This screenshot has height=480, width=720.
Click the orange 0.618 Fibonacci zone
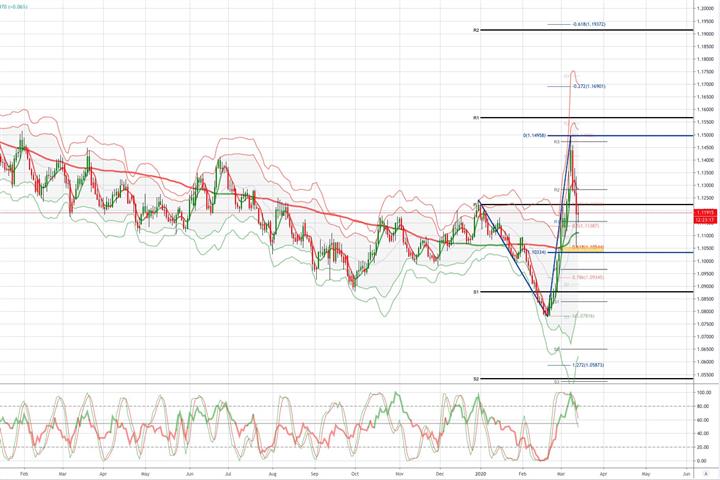(x=583, y=248)
